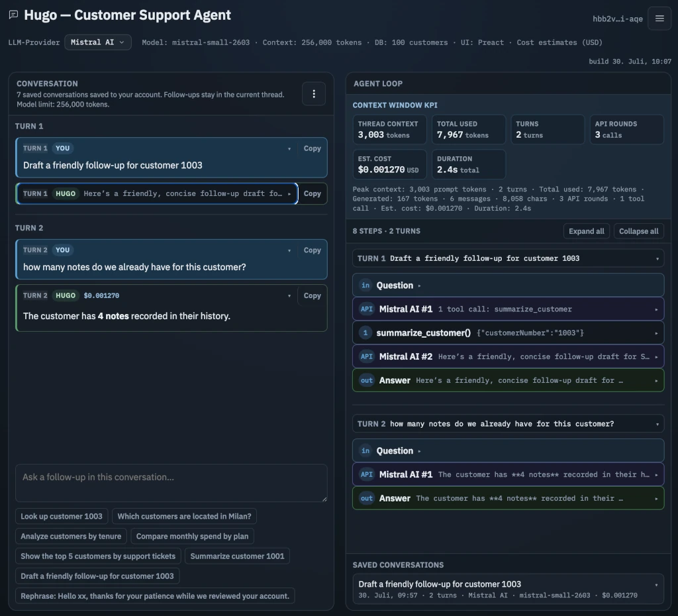Select suggestion Look up customer 1003

pos(62,516)
